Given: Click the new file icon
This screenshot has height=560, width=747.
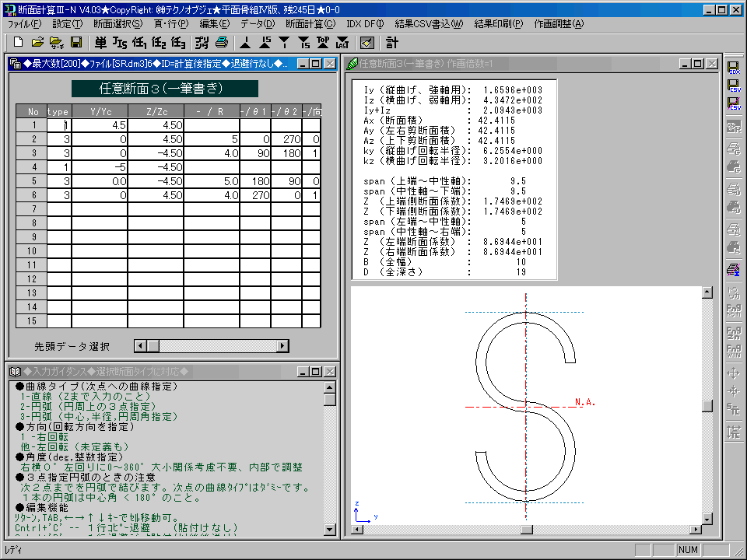Looking at the screenshot, I should tap(18, 42).
